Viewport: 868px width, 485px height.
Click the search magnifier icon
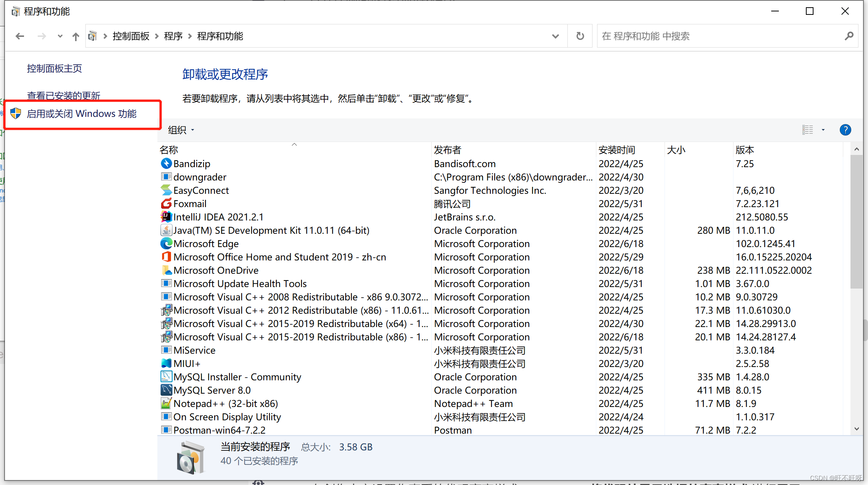[x=849, y=36]
